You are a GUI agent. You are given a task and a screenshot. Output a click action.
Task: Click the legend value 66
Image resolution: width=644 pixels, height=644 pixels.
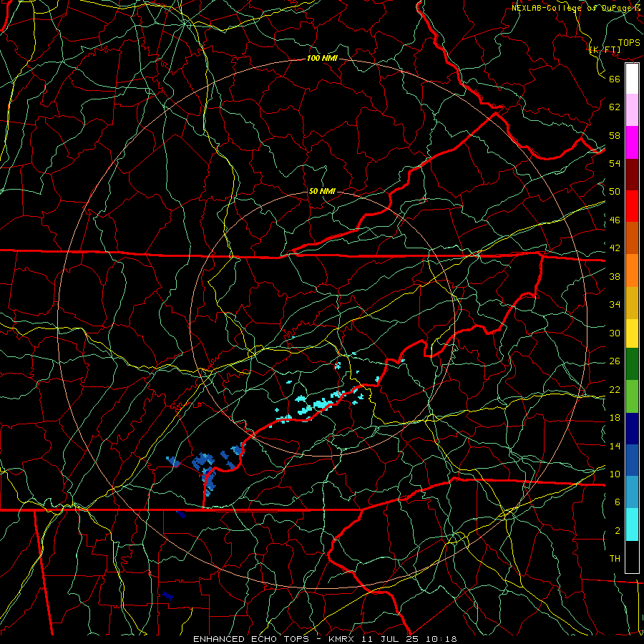[x=615, y=79]
